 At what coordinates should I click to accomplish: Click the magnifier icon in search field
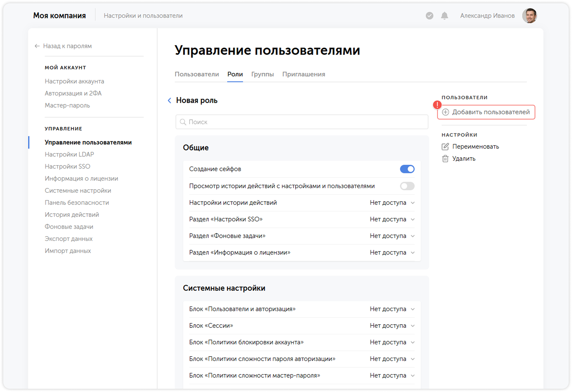pyautogui.click(x=183, y=122)
